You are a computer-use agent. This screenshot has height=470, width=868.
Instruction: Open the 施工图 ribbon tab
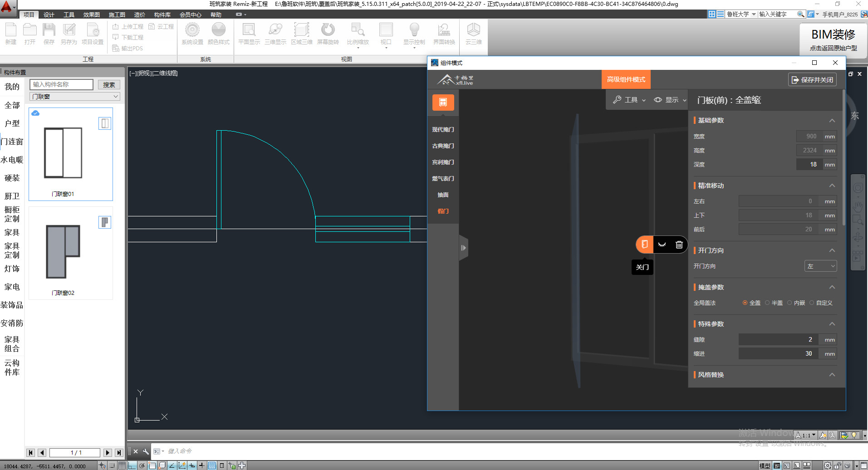pyautogui.click(x=117, y=15)
